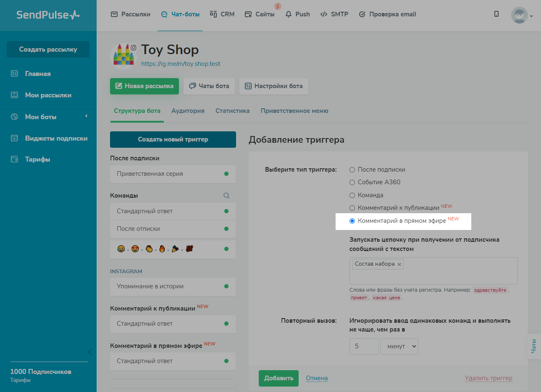Choose the Событие A360 trigger type
The width and height of the screenshot is (541, 392).
tap(352, 182)
